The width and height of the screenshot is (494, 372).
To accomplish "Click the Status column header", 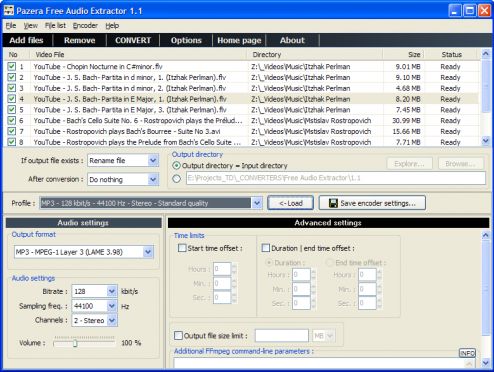I will coord(452,54).
